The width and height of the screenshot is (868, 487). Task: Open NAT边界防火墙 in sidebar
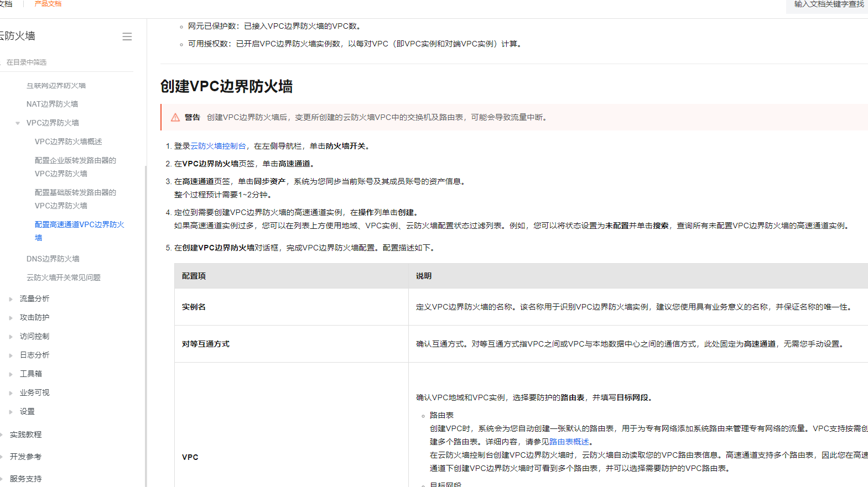(52, 104)
